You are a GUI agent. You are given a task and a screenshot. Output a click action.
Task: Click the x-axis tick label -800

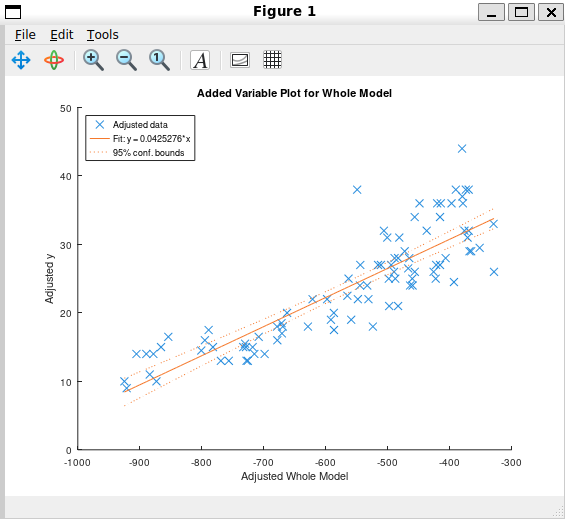pos(201,462)
